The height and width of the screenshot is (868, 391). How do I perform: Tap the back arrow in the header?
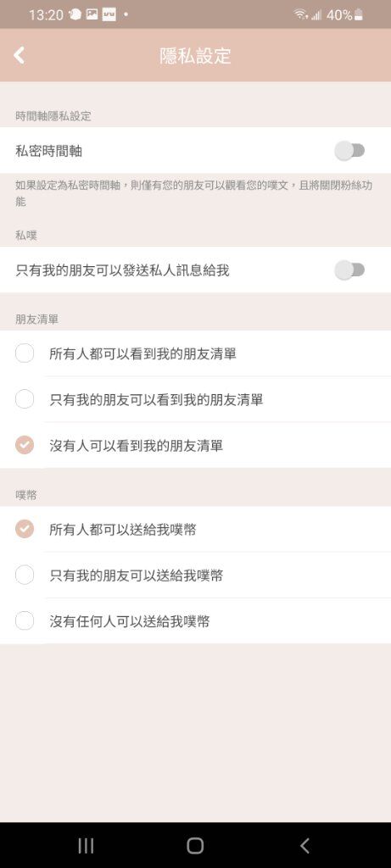click(20, 55)
